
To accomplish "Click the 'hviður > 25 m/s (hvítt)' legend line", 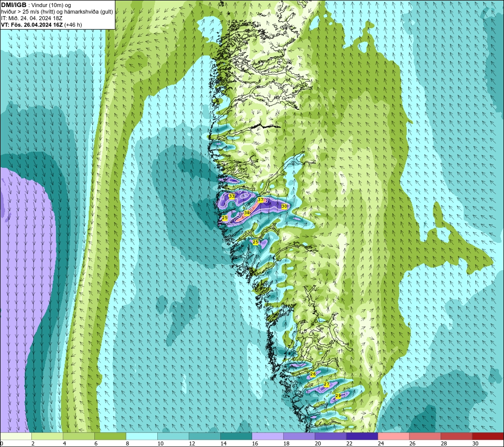I will point(28,12).
